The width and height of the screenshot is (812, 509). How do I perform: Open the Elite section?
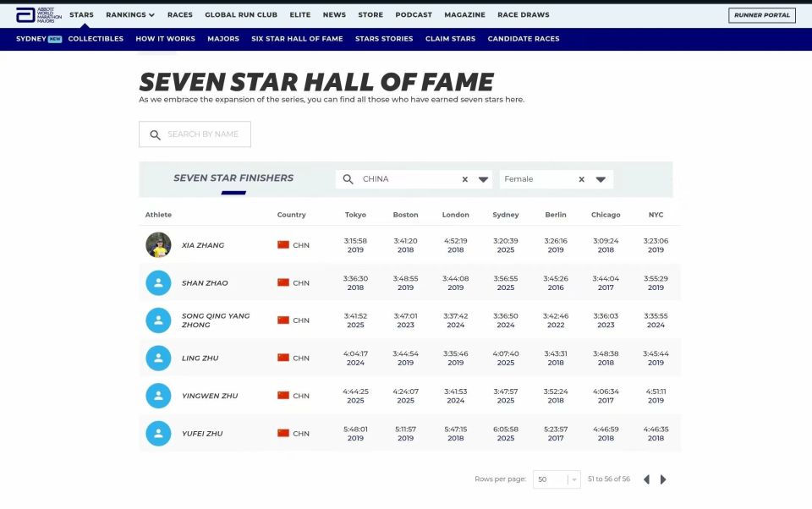pyautogui.click(x=300, y=15)
